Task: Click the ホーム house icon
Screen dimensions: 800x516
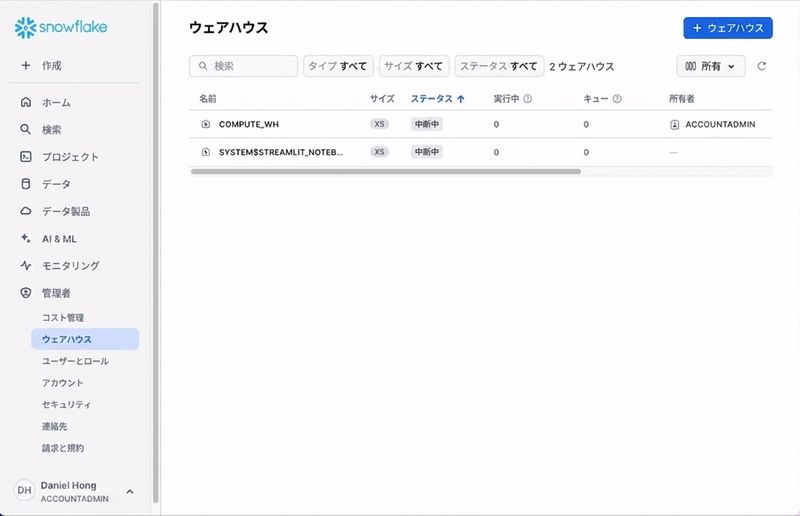Action: tap(26, 102)
